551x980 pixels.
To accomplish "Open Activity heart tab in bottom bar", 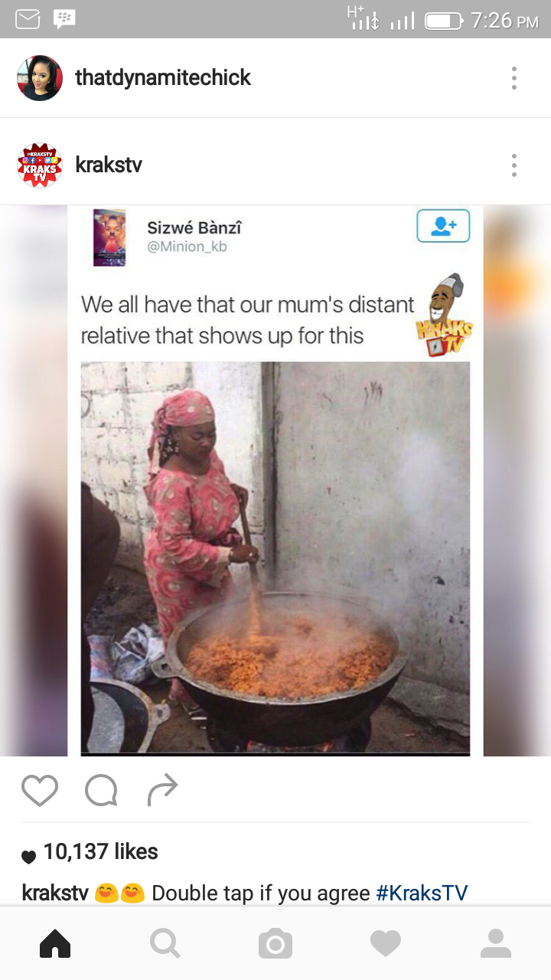I will [386, 943].
